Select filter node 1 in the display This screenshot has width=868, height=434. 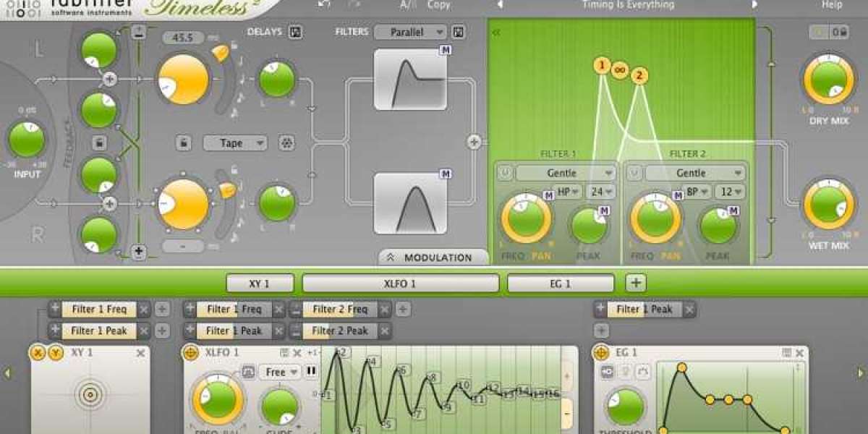tap(602, 66)
